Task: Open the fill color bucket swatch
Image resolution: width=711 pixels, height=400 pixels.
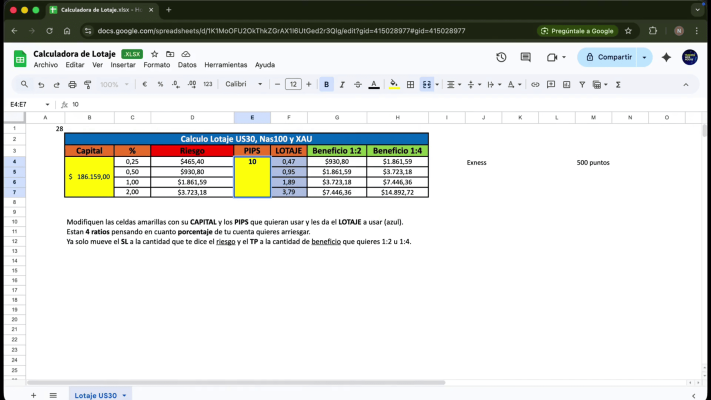Action: point(394,84)
